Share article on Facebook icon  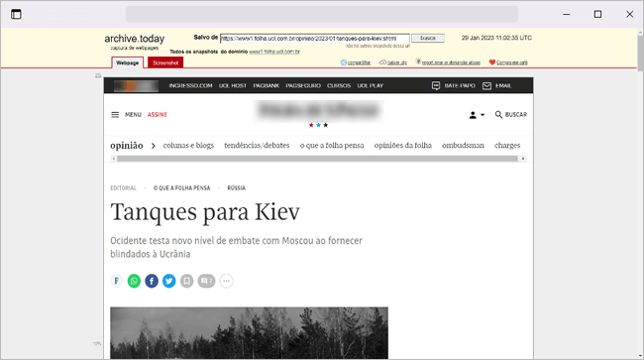(152, 281)
